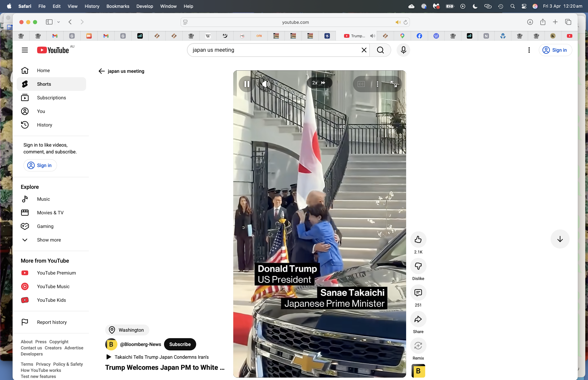Click the Dislike thumbs down icon
Viewport: 588px width, 380px height.
click(x=418, y=266)
